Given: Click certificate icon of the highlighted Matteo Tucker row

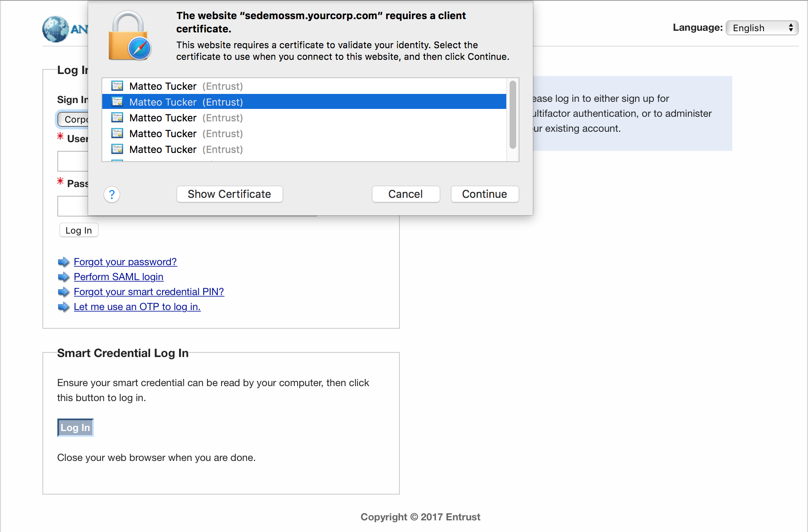Looking at the screenshot, I should point(117,102).
